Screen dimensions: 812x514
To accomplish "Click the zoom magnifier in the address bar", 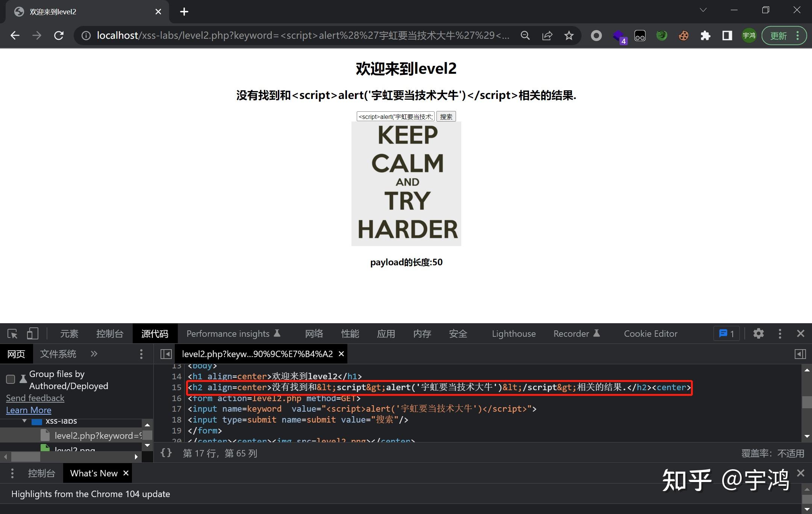I will point(525,35).
